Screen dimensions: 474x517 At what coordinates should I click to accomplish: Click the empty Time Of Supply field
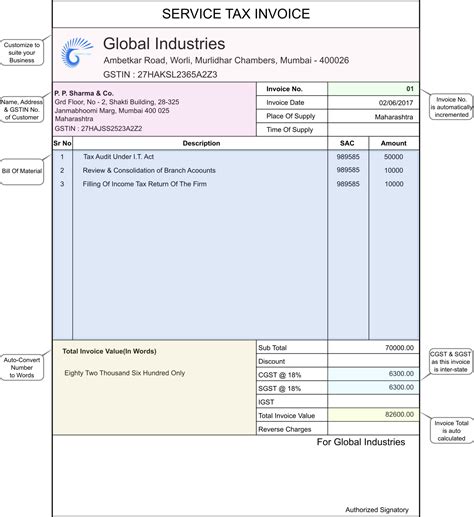[373, 130]
